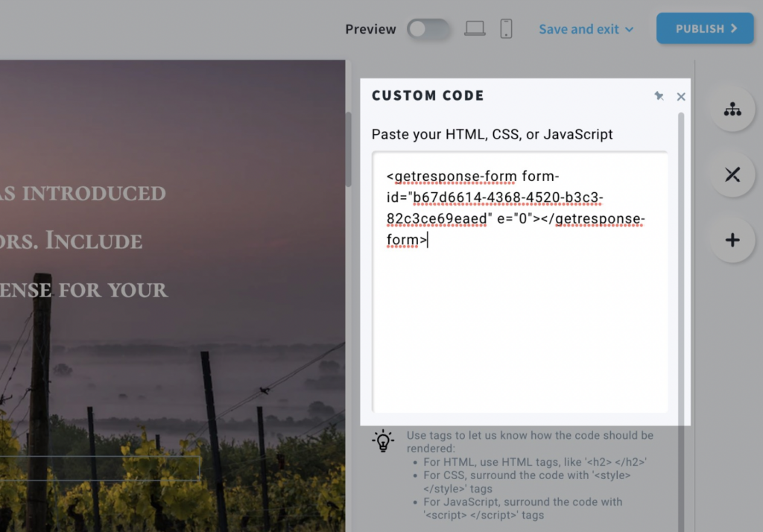Toggle the Preview switch
This screenshot has width=763, height=532.
(x=428, y=29)
